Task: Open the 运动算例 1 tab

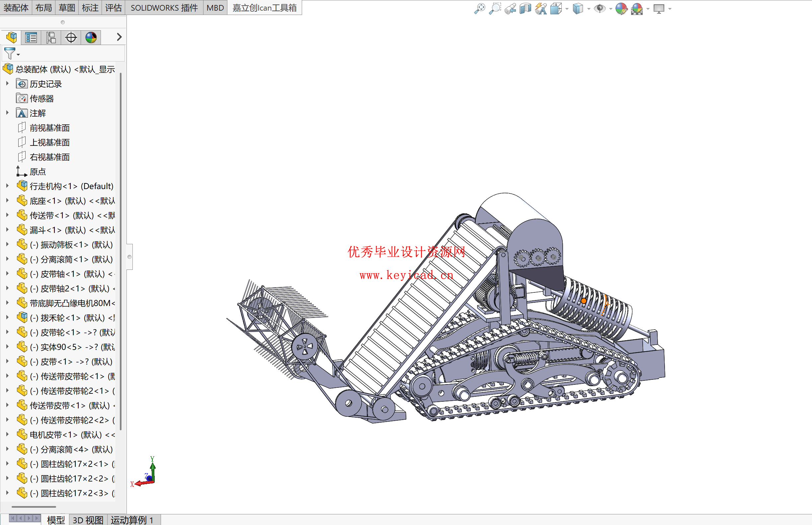Action: [x=132, y=520]
